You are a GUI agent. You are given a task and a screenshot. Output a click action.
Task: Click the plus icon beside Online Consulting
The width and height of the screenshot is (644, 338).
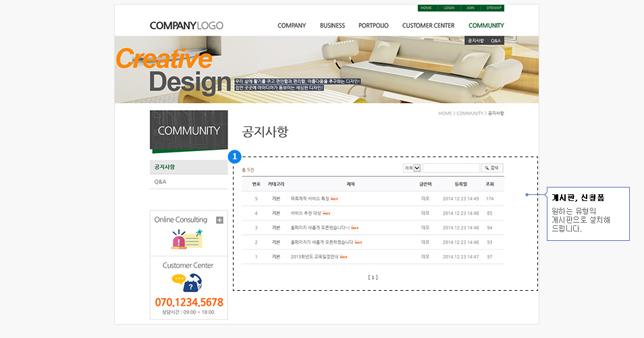click(x=219, y=220)
